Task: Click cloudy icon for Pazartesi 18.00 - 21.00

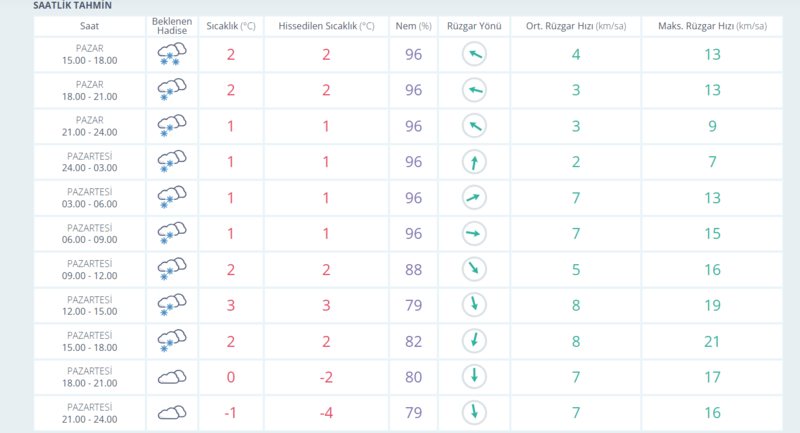Action: [171, 377]
